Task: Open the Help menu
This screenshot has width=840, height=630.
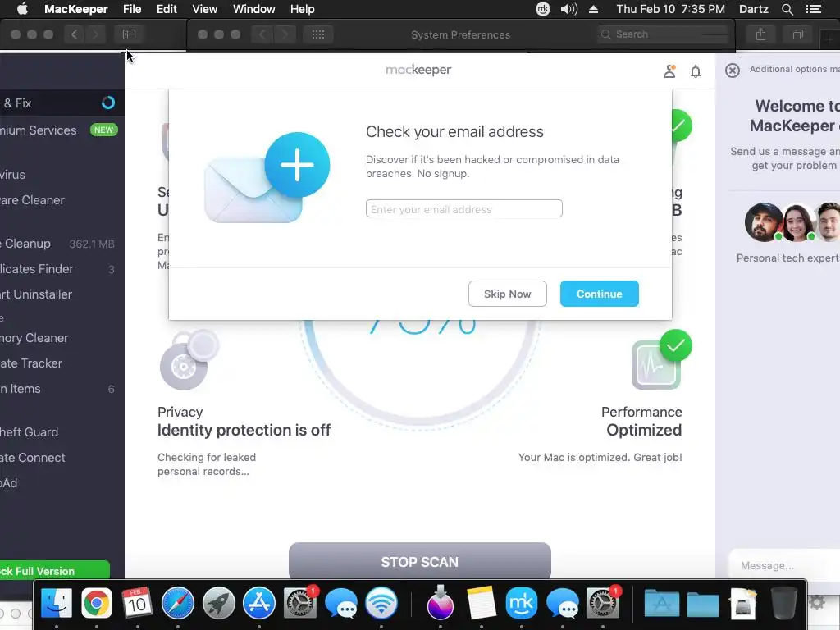Action: (x=302, y=9)
